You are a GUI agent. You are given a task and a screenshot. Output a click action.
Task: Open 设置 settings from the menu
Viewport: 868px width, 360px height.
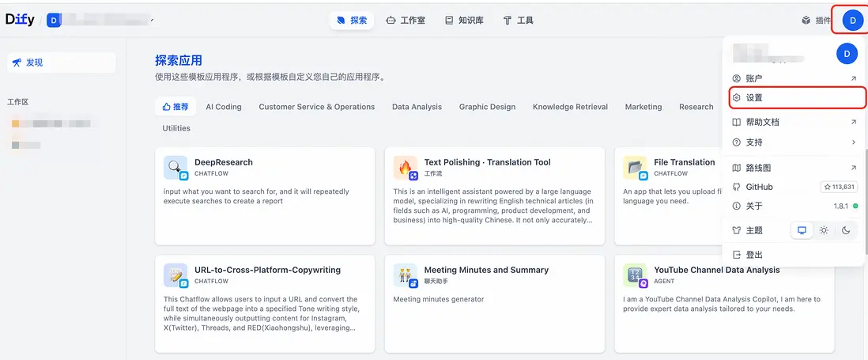pos(794,98)
